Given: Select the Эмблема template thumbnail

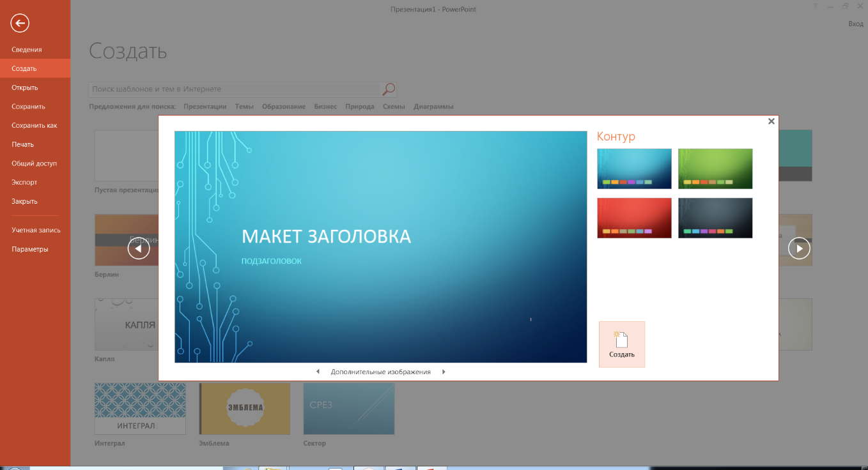Looking at the screenshot, I should 244,409.
